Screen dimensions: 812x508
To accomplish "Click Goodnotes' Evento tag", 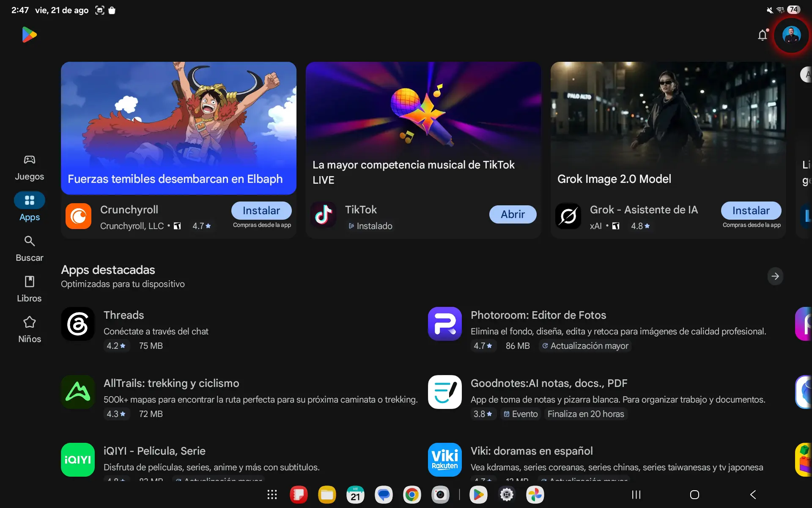I will pyautogui.click(x=521, y=414).
